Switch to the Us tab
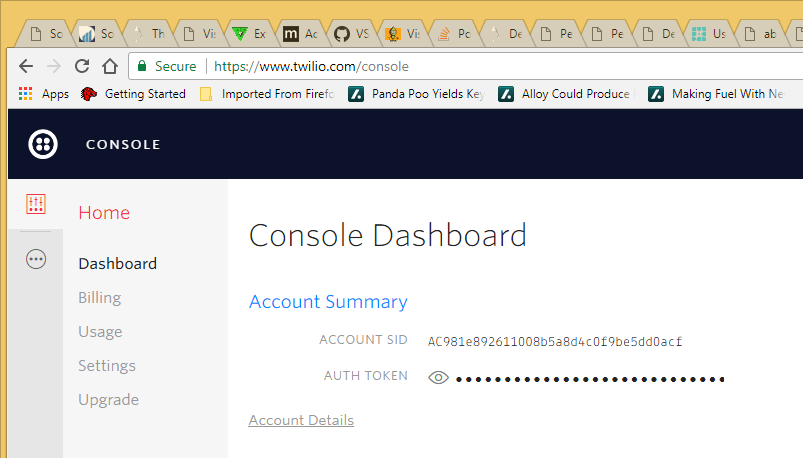803x458 pixels. [x=709, y=34]
